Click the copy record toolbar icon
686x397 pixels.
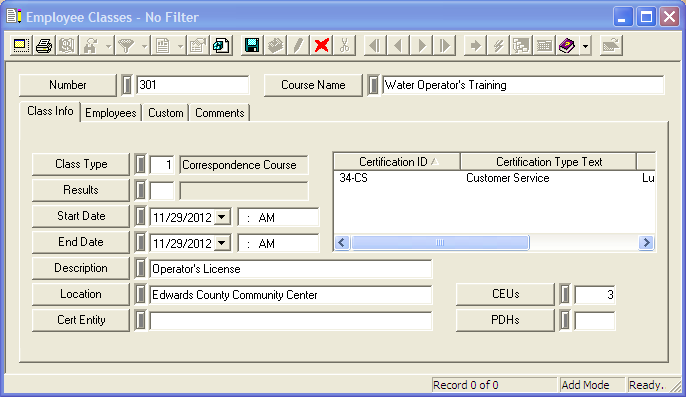point(221,45)
